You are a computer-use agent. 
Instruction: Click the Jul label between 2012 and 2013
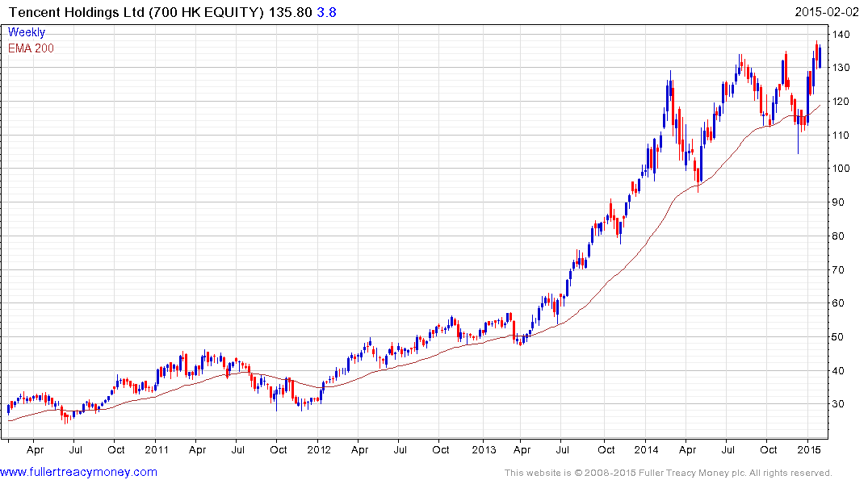[x=400, y=449]
